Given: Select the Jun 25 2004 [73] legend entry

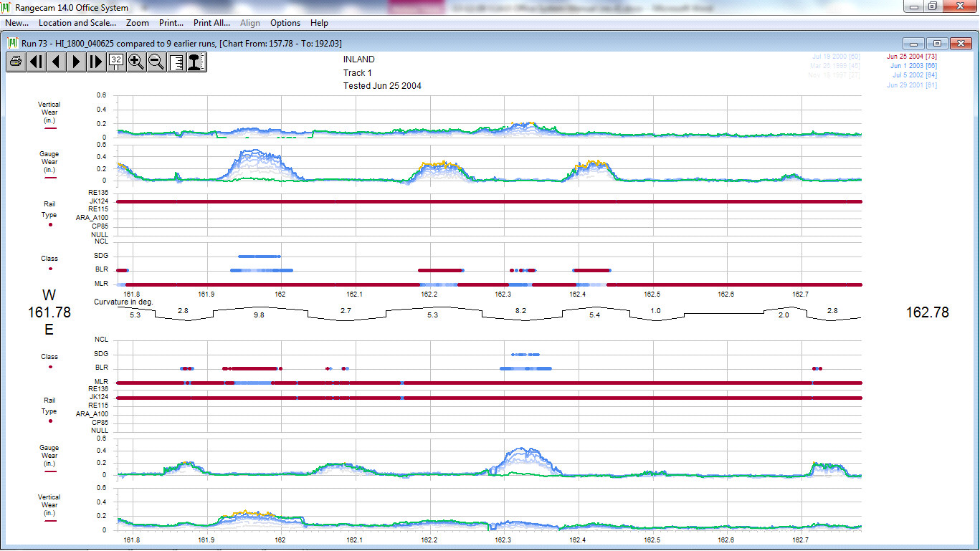Looking at the screenshot, I should coord(911,56).
